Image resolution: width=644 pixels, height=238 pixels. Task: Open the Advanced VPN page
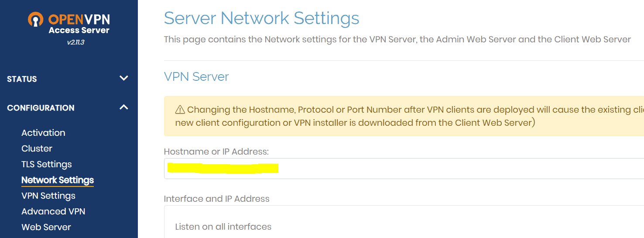click(x=53, y=211)
